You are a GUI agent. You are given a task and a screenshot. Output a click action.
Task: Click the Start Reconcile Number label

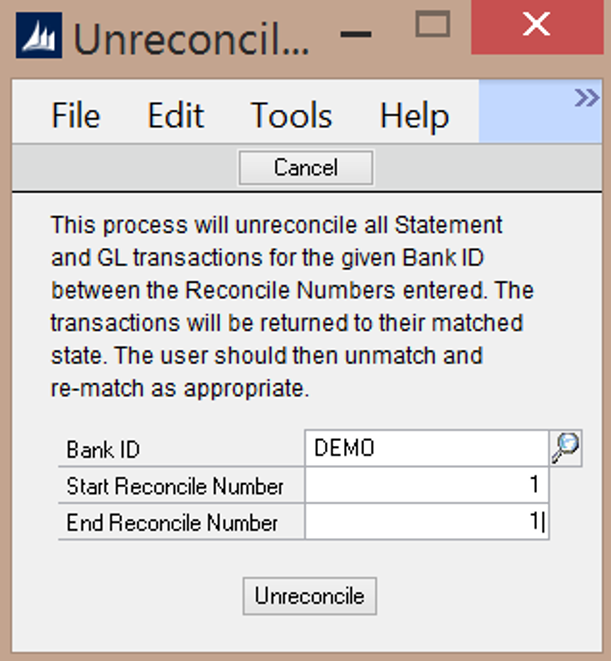coord(175,487)
